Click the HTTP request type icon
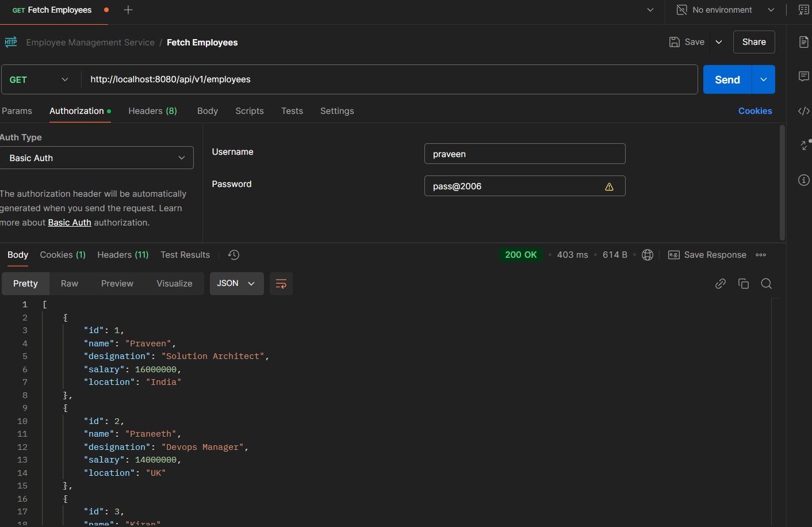Image resolution: width=812 pixels, height=527 pixels. (11, 42)
